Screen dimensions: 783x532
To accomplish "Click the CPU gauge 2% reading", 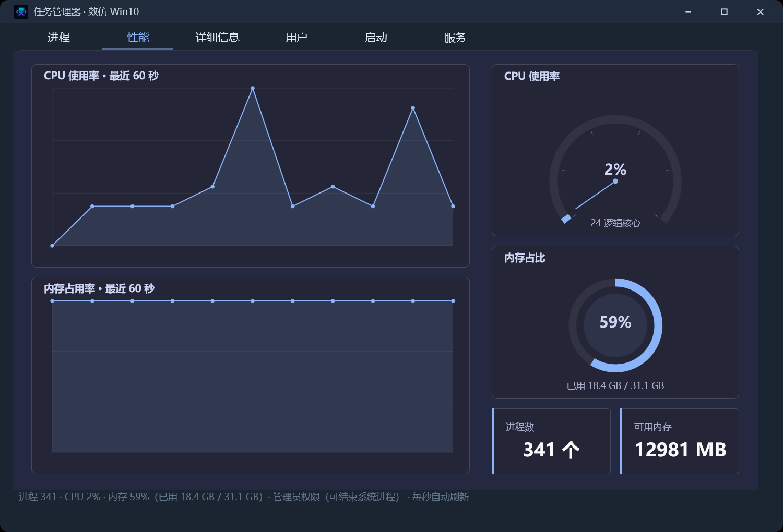I will (615, 170).
